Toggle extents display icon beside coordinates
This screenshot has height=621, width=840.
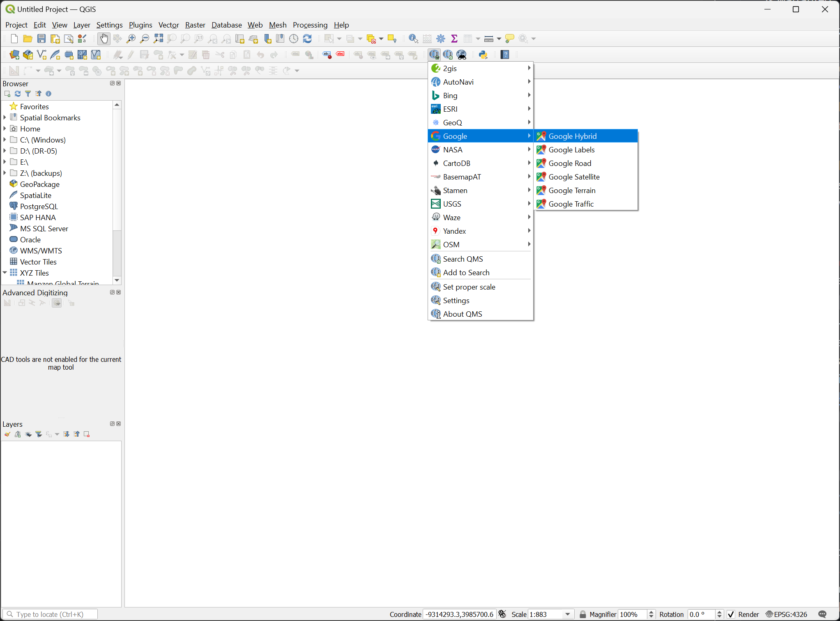[x=502, y=614]
